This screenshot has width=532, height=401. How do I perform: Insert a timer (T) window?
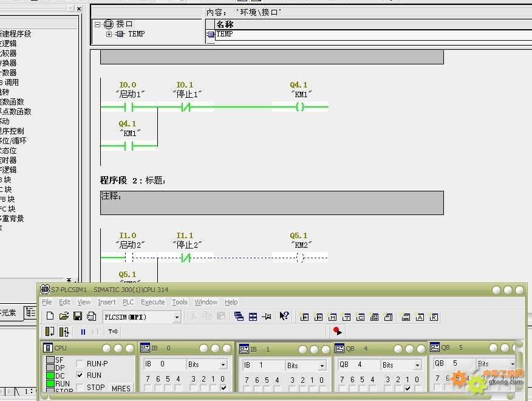[x=346, y=317]
